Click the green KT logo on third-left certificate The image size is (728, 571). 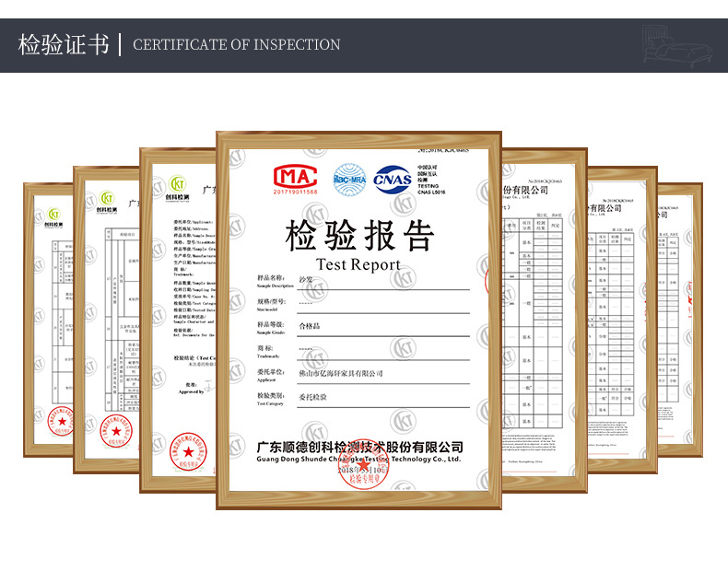[177, 184]
